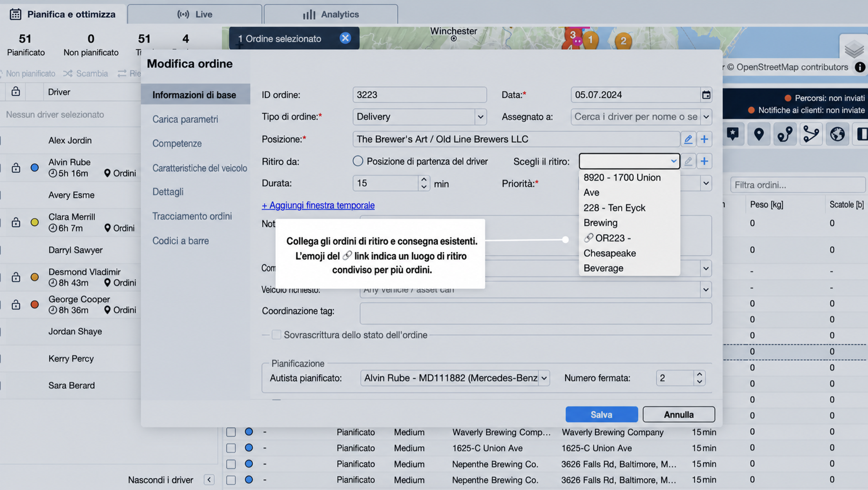This screenshot has width=868, height=490.
Task: Click Aggiungi finestra temporale link
Action: click(x=318, y=205)
